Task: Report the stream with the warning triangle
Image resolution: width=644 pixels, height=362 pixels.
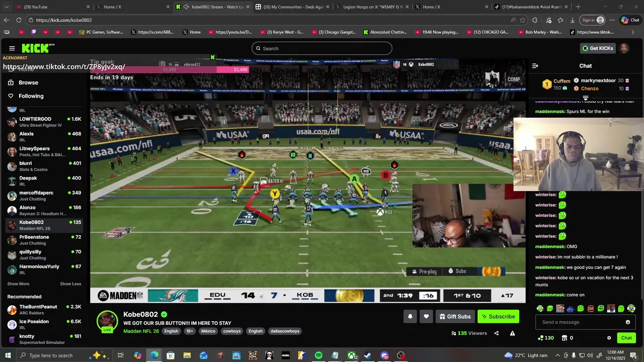Action: point(512,333)
